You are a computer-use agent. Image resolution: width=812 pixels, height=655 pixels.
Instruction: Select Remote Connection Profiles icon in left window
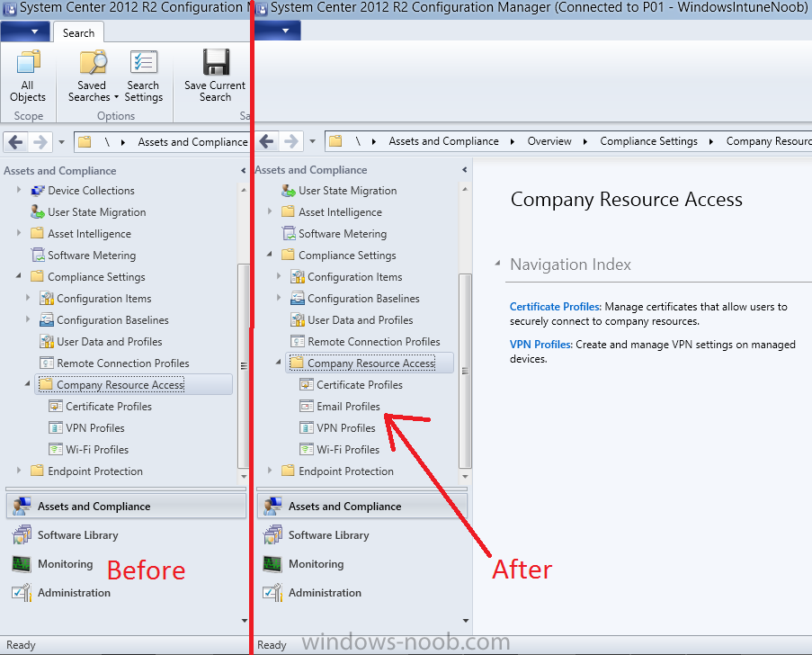pyautogui.click(x=47, y=363)
